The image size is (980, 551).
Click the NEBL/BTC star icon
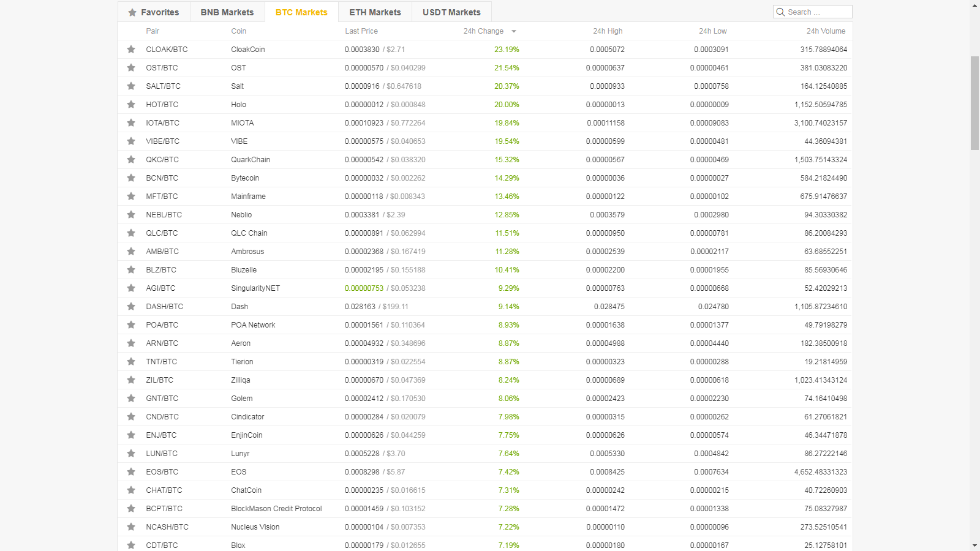(131, 215)
